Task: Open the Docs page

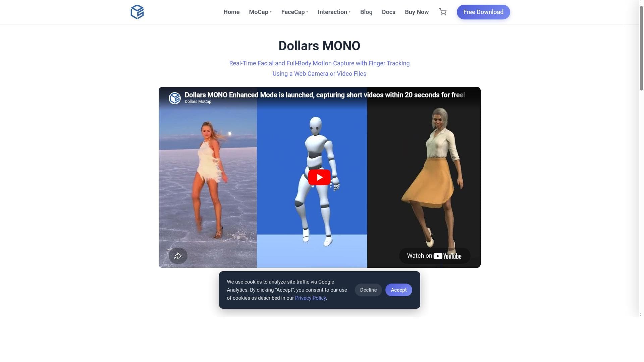Action: pos(388,12)
